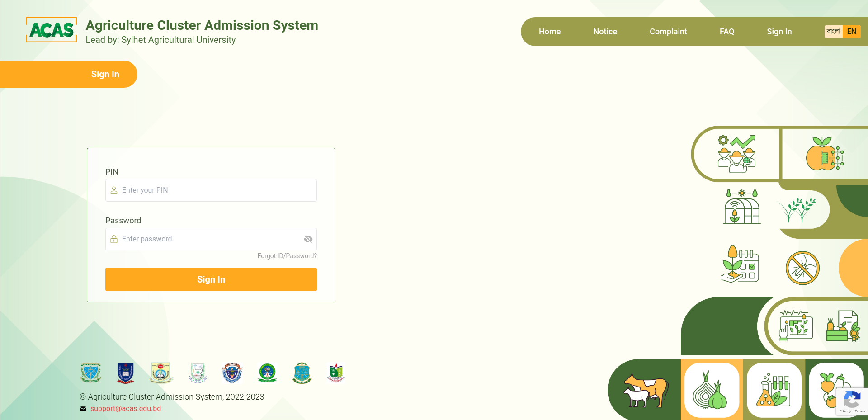This screenshot has width=868, height=420.
Task: Open reCAPTCHA Terms link
Action: click(x=860, y=411)
